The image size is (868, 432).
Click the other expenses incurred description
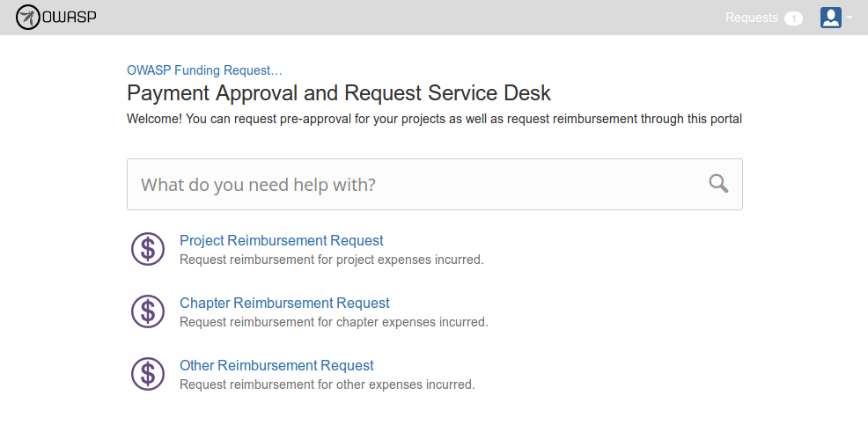pyautogui.click(x=327, y=385)
